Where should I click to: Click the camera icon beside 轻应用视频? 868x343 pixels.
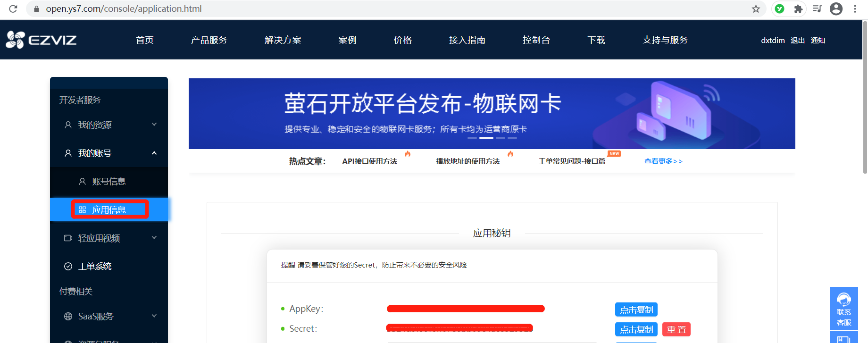coord(68,238)
